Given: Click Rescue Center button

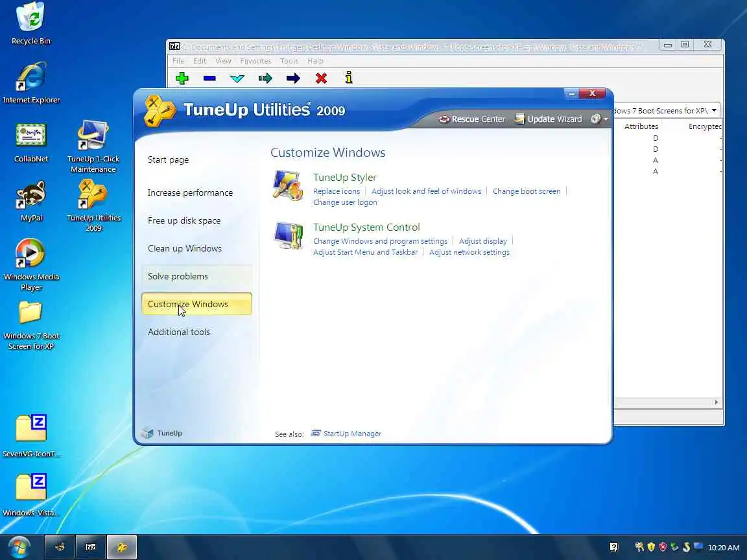Looking at the screenshot, I should point(472,119).
